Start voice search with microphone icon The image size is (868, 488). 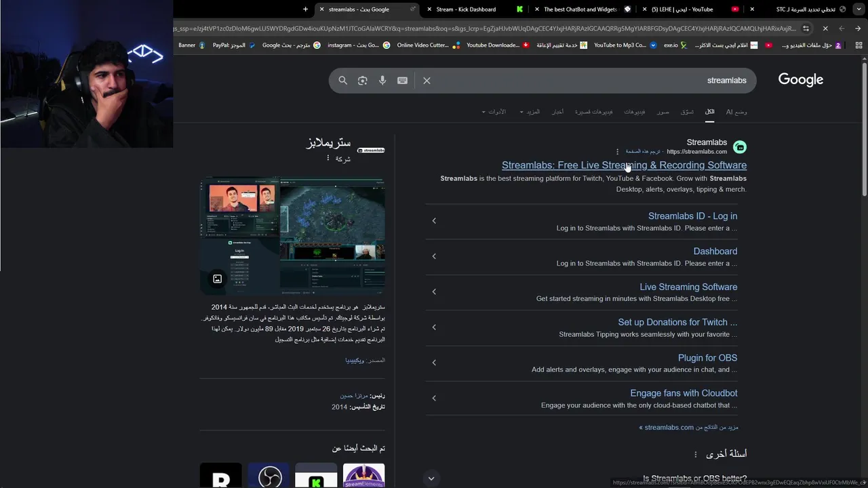coord(382,80)
